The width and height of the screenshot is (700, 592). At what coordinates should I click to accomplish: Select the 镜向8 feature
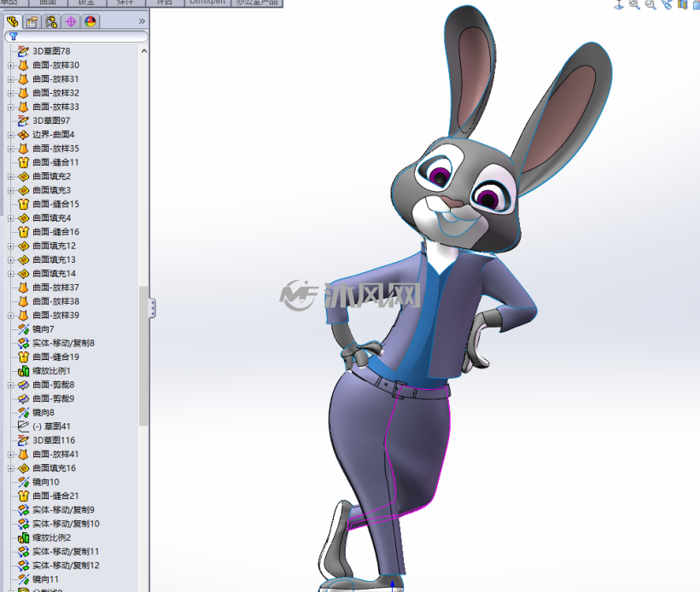[44, 413]
